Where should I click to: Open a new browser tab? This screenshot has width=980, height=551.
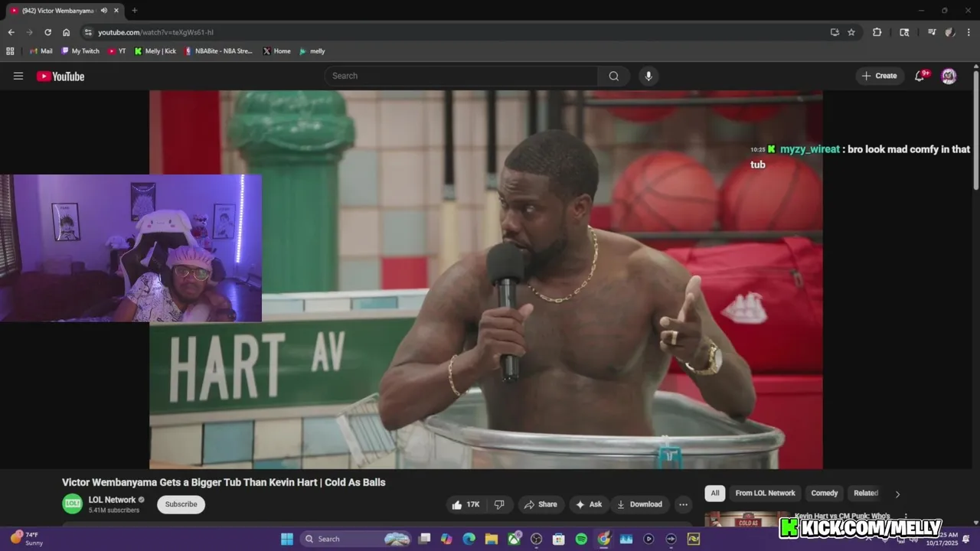tap(134, 11)
